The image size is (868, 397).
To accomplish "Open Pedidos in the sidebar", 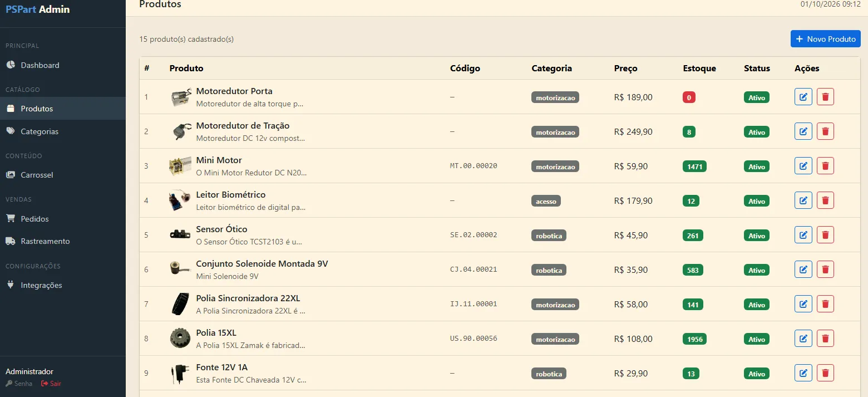I will 63,219.
